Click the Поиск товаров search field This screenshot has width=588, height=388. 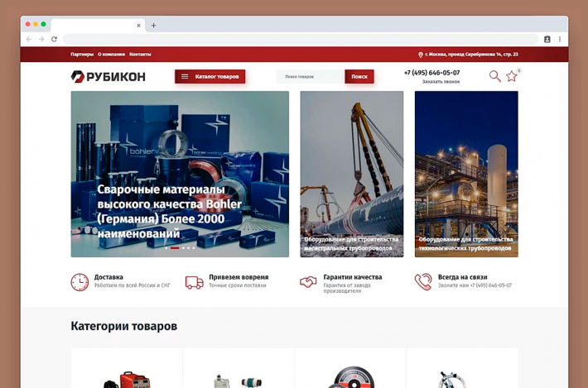(310, 77)
